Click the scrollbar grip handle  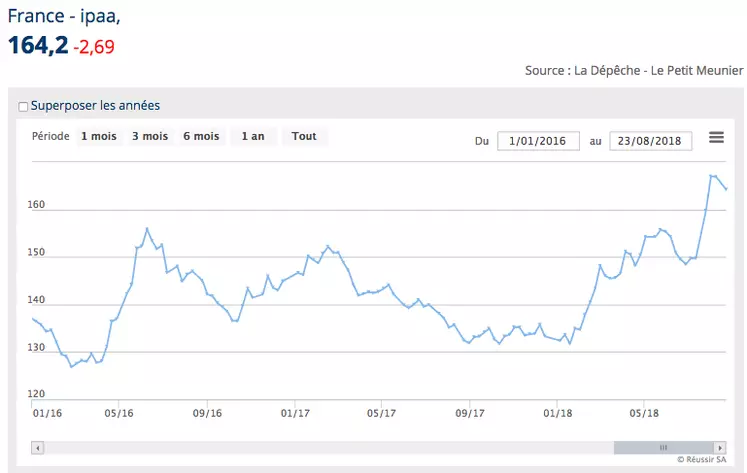663,448
